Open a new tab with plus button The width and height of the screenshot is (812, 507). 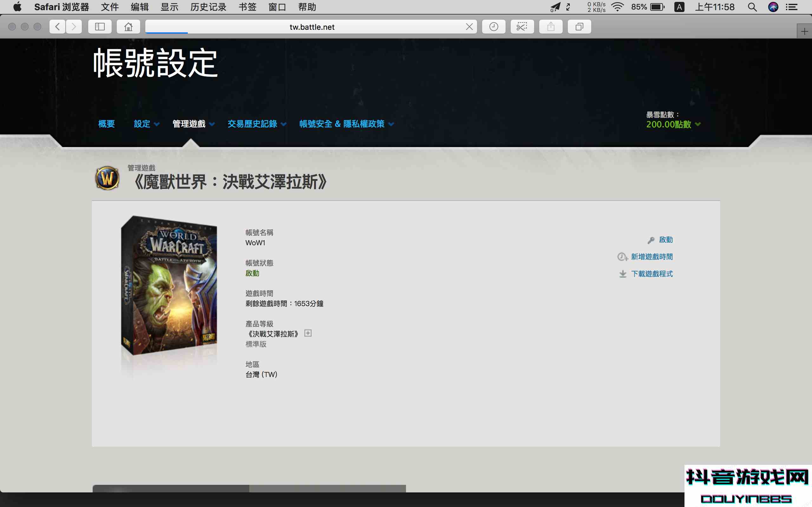[x=804, y=31]
